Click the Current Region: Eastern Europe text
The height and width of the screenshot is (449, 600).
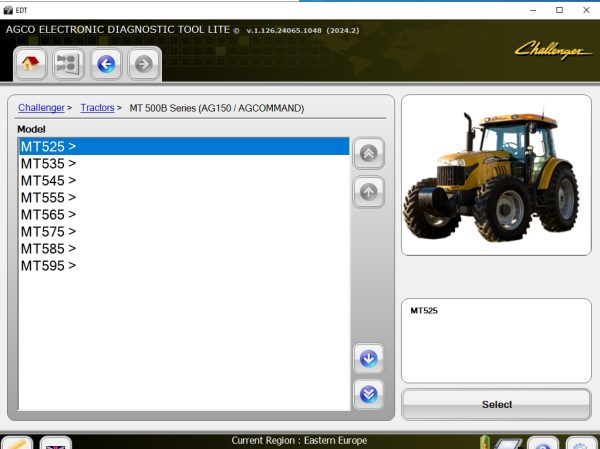click(299, 441)
